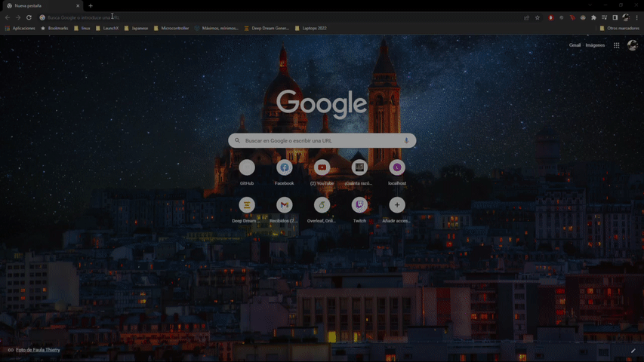Image resolution: width=644 pixels, height=362 pixels.
Task: Go forward with the forward arrow
Action: (x=18, y=17)
